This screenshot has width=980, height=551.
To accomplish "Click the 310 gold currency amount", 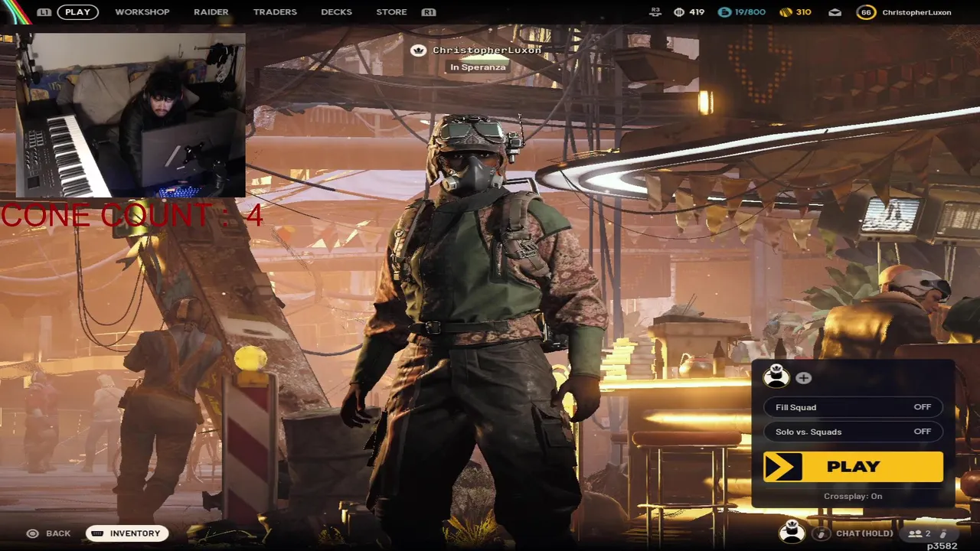I will (803, 12).
